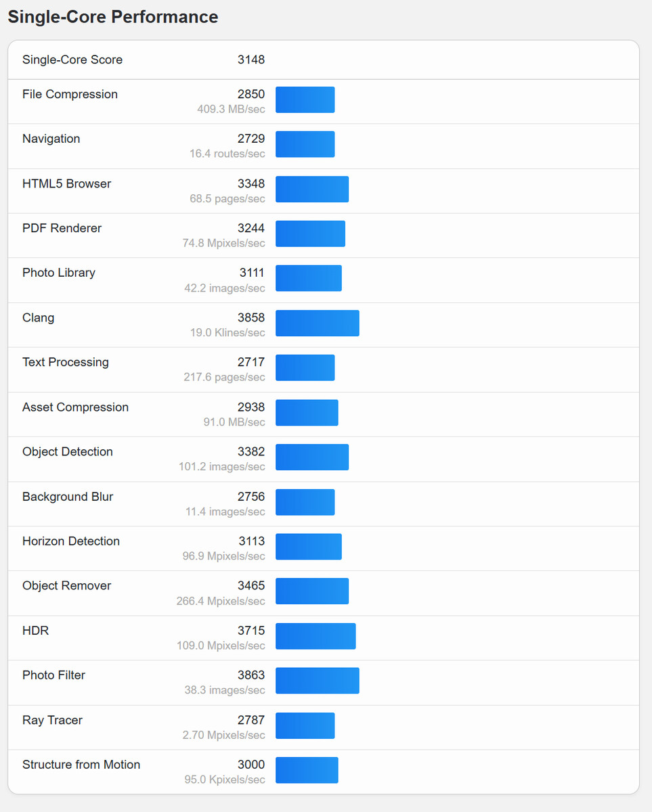Screen dimensions: 652x812
Task: Click the Navigation score bar
Action: [305, 144]
